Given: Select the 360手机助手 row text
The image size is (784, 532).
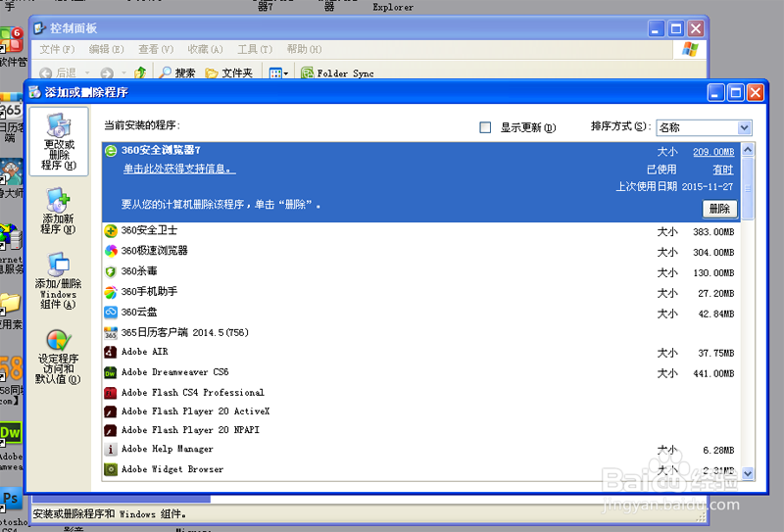Looking at the screenshot, I should 149,292.
